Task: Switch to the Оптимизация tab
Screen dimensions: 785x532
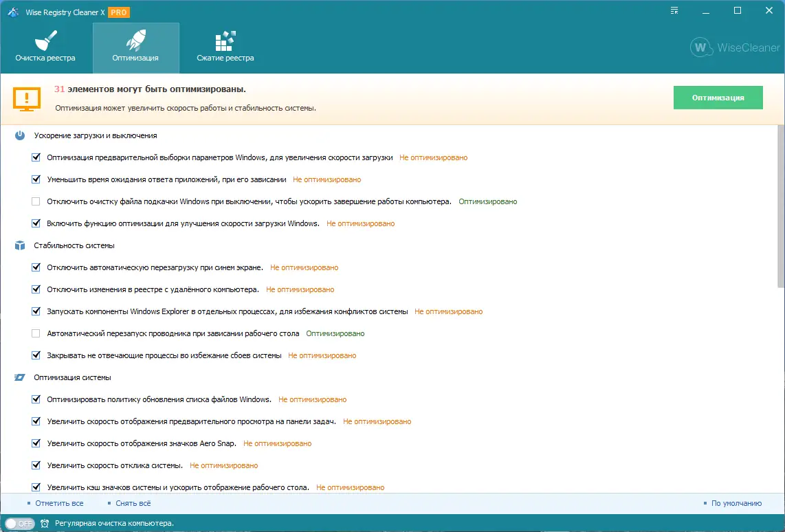Action: (135, 48)
